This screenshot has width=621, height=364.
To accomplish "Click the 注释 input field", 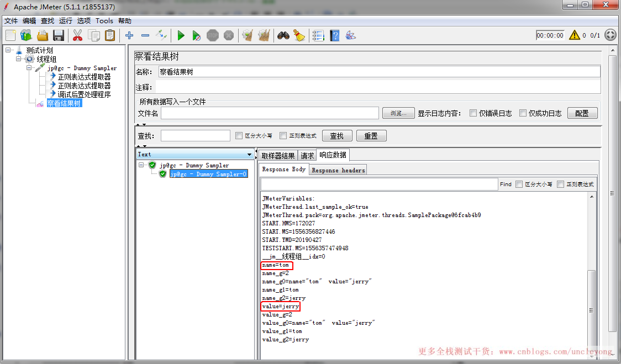I will [378, 87].
